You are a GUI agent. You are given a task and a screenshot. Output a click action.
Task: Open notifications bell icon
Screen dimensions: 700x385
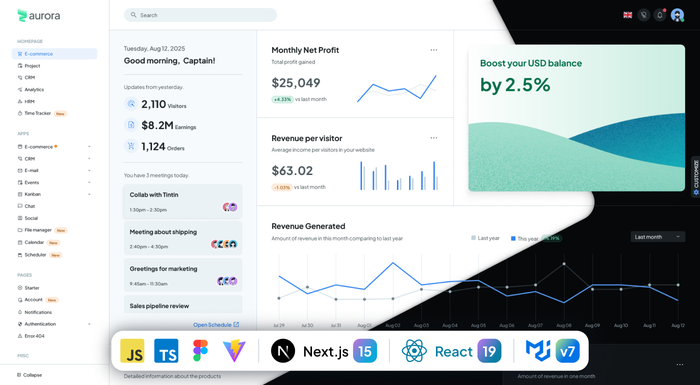660,15
